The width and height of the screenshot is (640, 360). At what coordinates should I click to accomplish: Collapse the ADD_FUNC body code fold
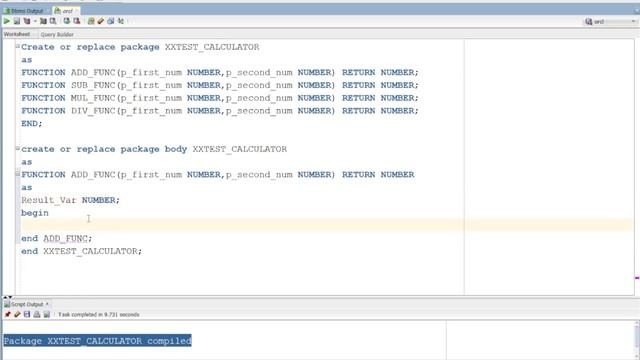click(18, 174)
